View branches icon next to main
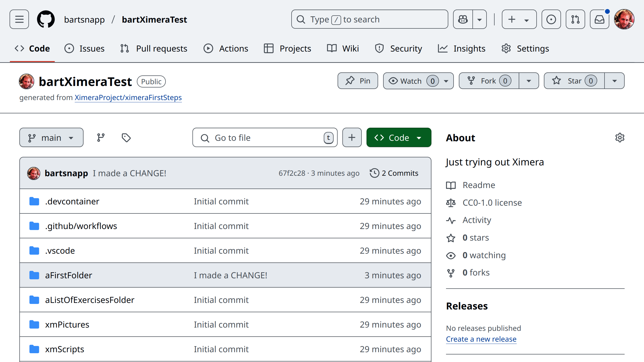This screenshot has width=644, height=362. point(101,138)
